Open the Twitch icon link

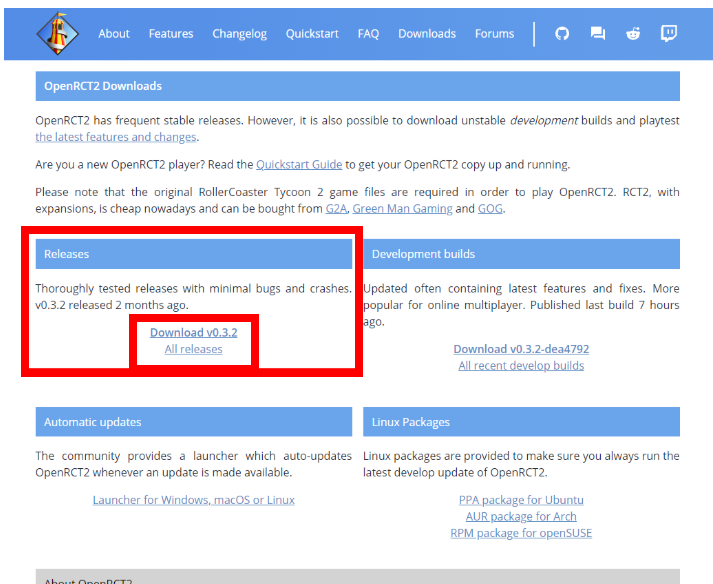tap(668, 34)
